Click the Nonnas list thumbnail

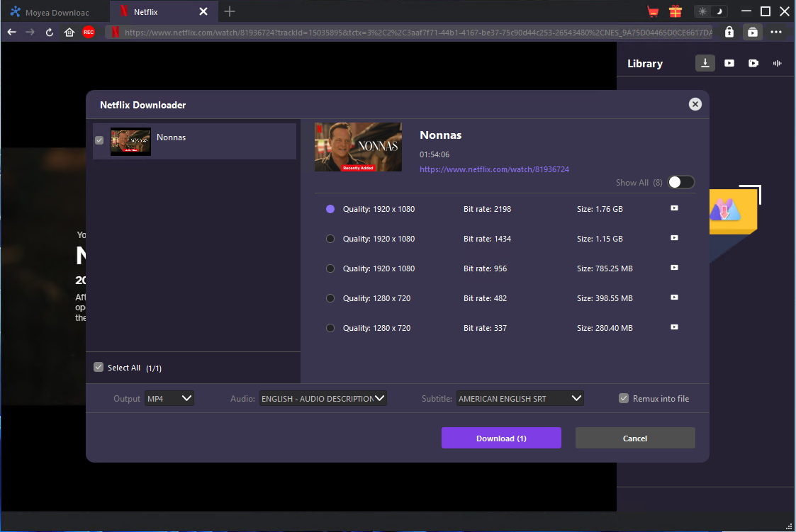(x=130, y=142)
